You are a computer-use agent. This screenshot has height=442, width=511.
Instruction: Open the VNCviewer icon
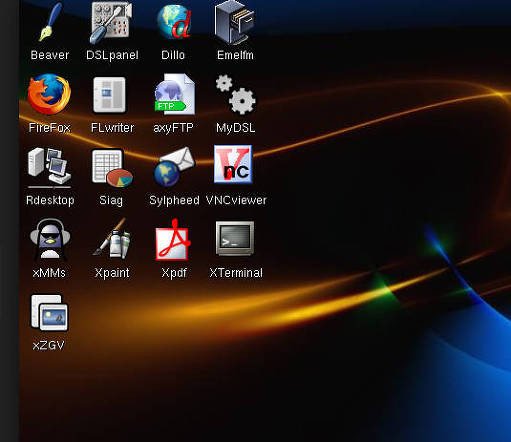point(233,164)
